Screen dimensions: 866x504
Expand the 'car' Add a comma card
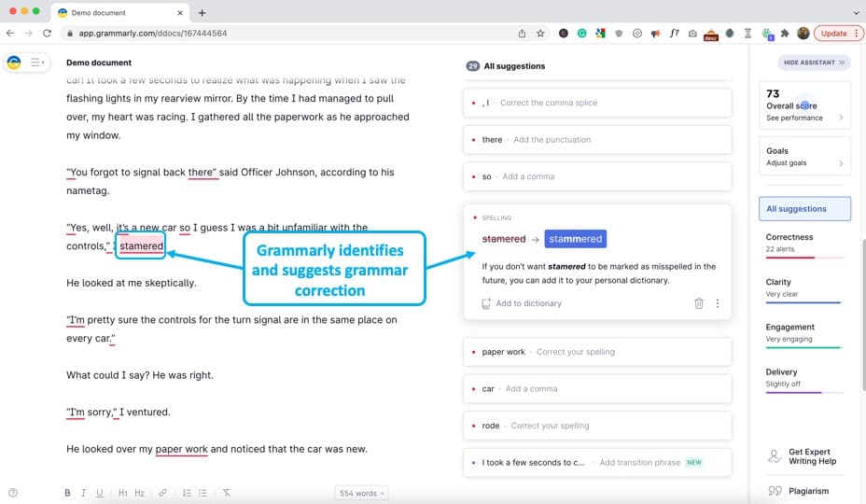click(x=597, y=389)
